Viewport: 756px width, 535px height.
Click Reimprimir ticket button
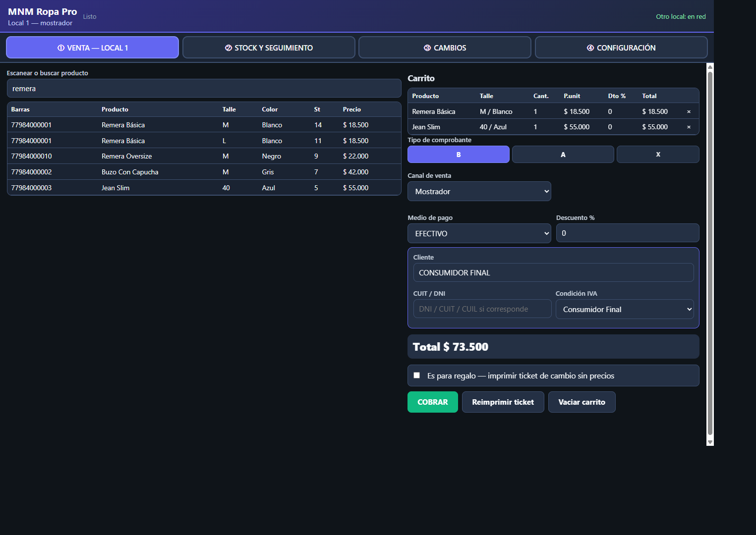tap(503, 402)
